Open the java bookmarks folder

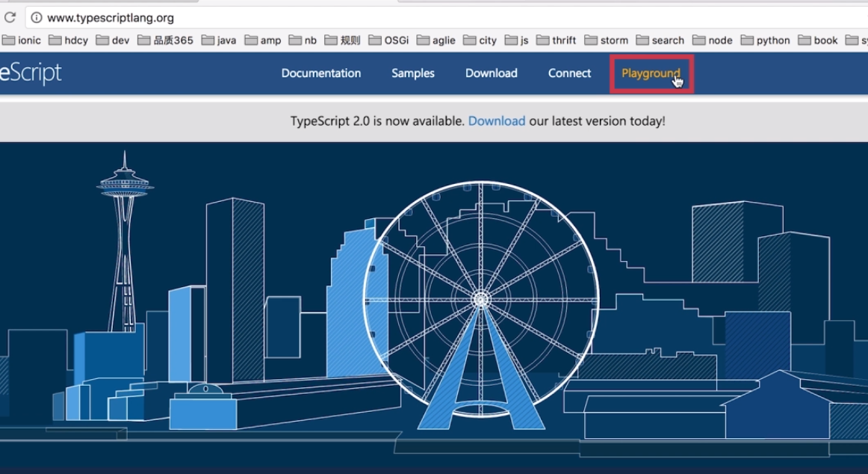pyautogui.click(x=219, y=40)
